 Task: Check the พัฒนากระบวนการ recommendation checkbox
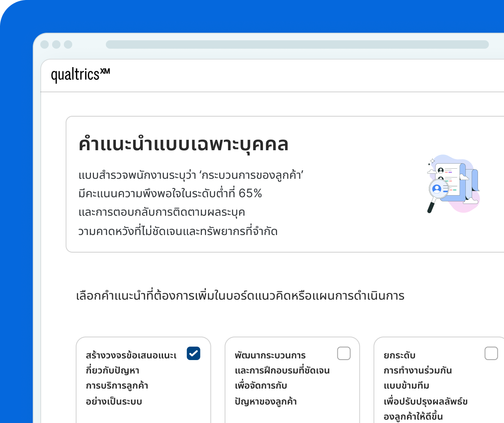click(344, 353)
